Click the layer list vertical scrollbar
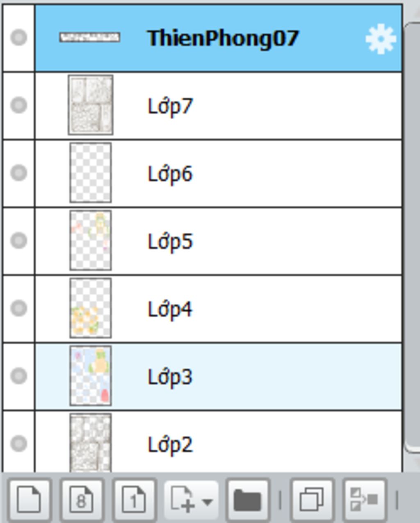The image size is (420, 523). 413,238
